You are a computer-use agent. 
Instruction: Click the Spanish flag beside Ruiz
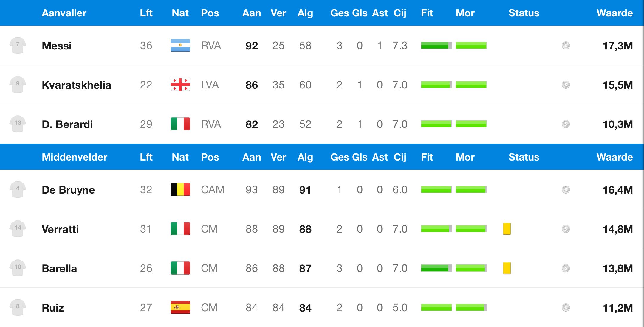click(x=180, y=307)
